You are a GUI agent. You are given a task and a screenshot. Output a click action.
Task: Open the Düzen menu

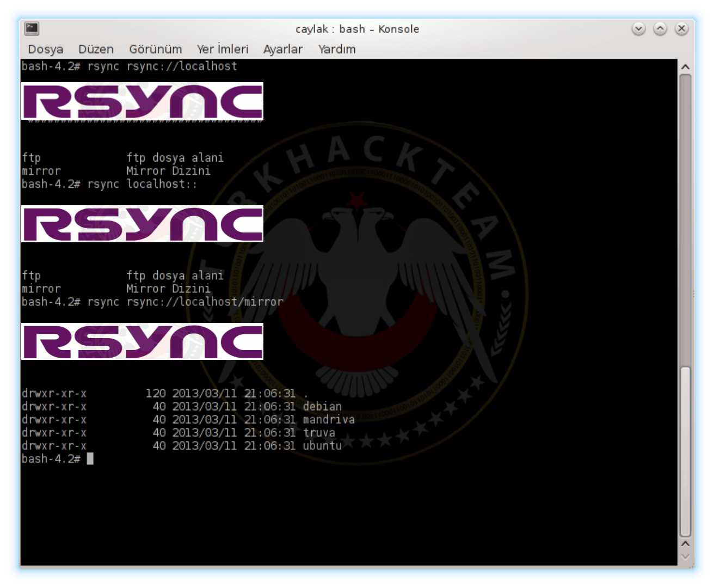(96, 49)
